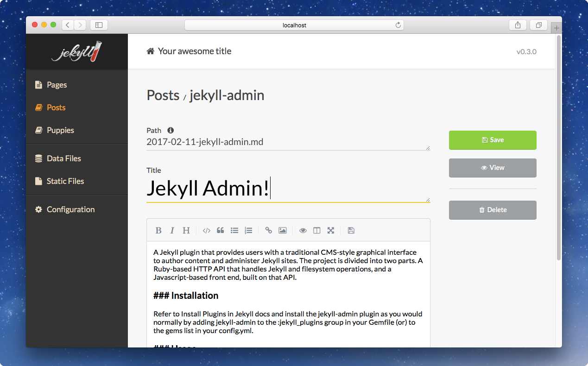Insert code block with code icon

point(207,230)
